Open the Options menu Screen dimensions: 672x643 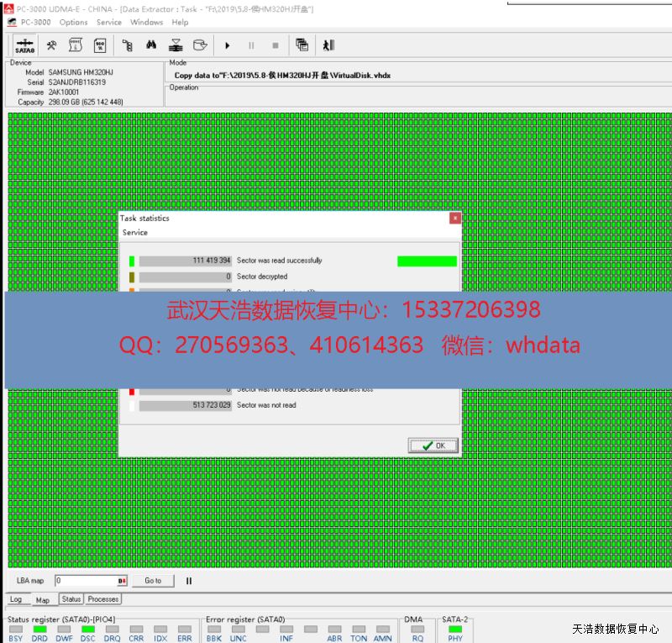[x=73, y=23]
